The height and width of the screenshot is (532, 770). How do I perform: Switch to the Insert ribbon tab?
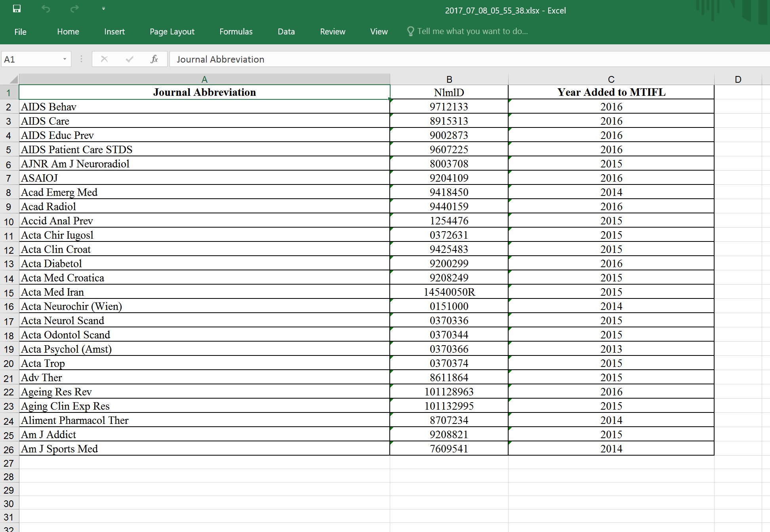(x=114, y=32)
